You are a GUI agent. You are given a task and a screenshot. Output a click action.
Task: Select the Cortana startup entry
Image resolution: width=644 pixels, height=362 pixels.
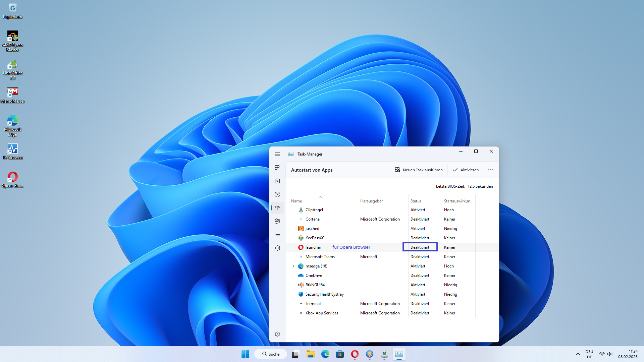click(x=312, y=219)
